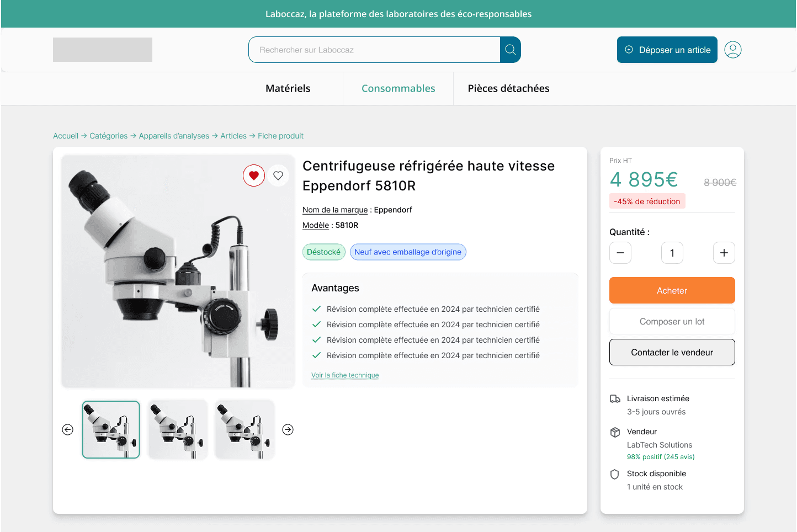The width and height of the screenshot is (797, 532).
Task: Click the -45% de réduction badge
Action: (647, 201)
